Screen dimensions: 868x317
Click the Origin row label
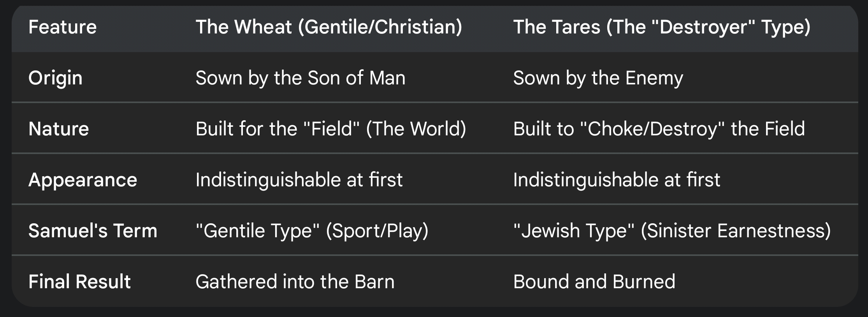pyautogui.click(x=55, y=78)
